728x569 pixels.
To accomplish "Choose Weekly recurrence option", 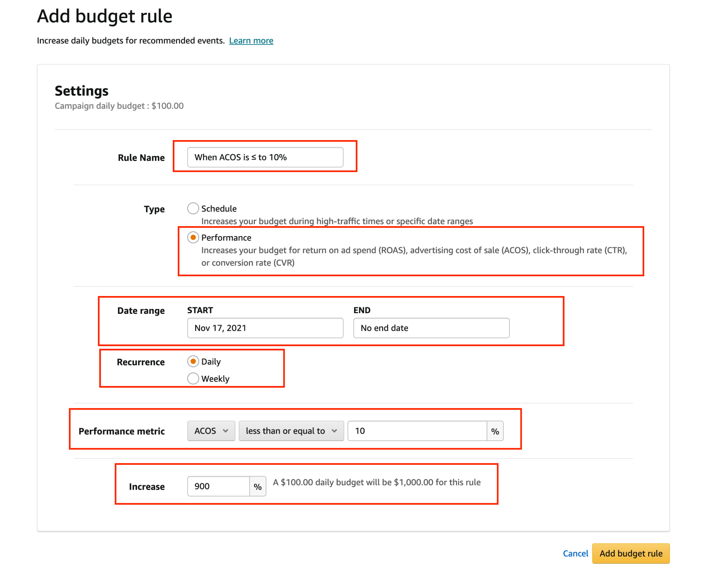I will tap(193, 379).
